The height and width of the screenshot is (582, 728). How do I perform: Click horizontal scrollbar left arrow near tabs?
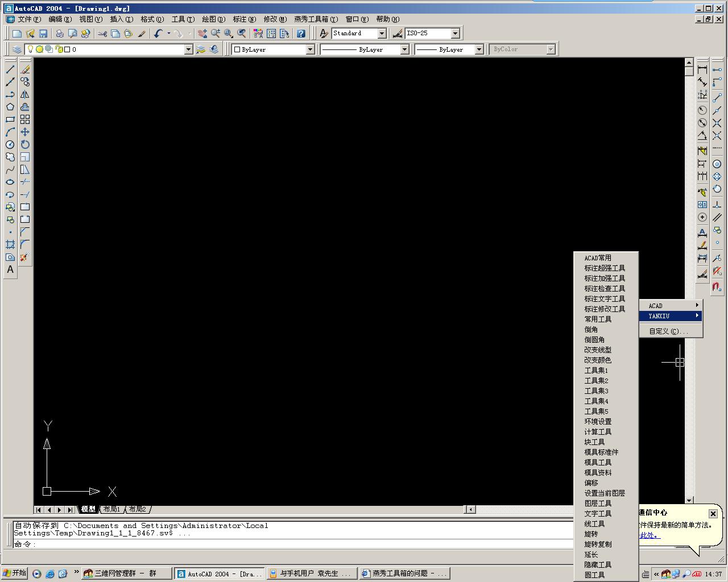[470, 509]
